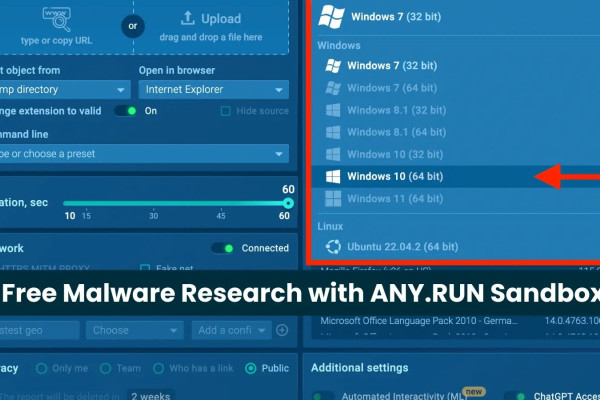Set duration slider to the 45 mark

(221, 203)
